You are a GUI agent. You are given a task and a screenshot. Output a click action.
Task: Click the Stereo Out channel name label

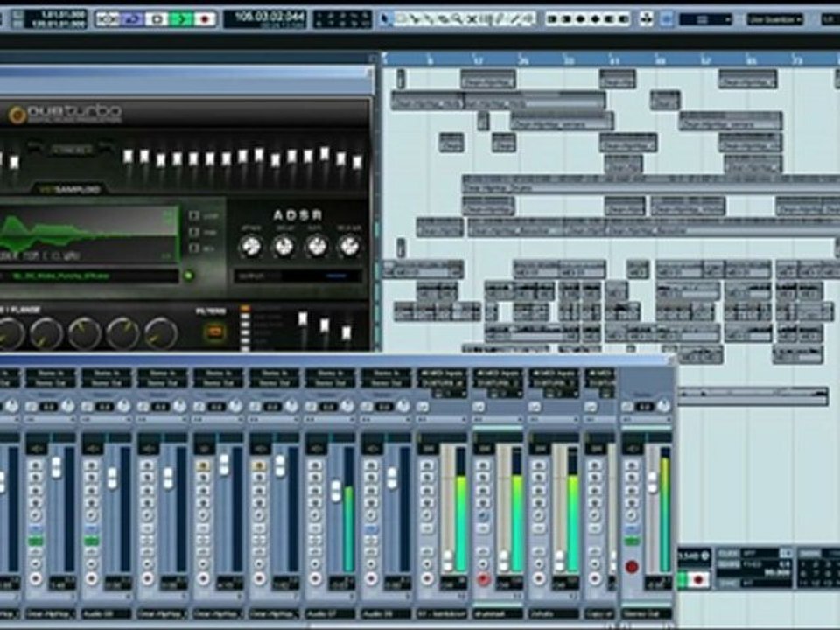pos(647,614)
